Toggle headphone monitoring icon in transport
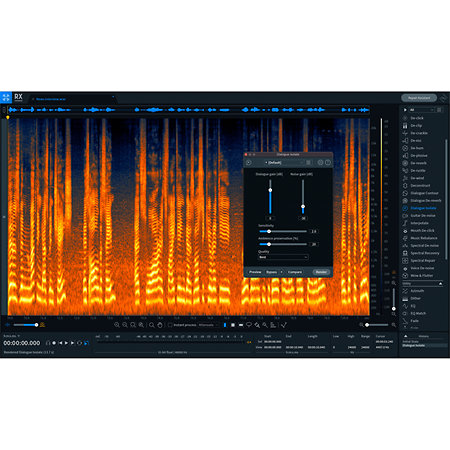Screen dimensions: 450x450 [48, 343]
